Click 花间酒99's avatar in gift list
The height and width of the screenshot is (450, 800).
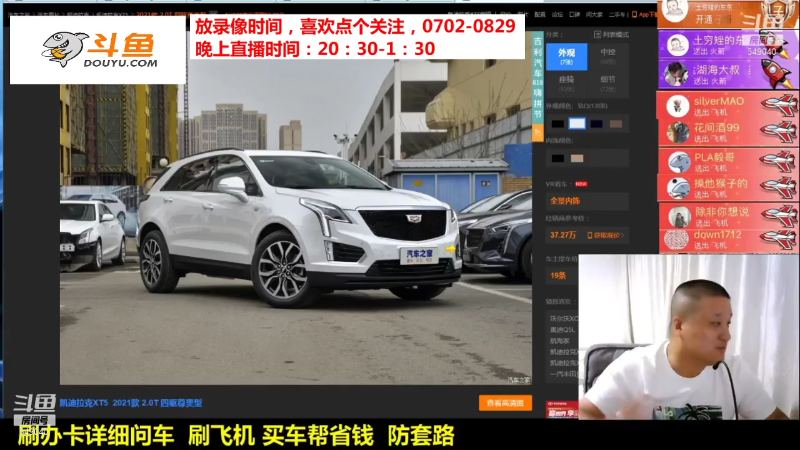coord(679,133)
